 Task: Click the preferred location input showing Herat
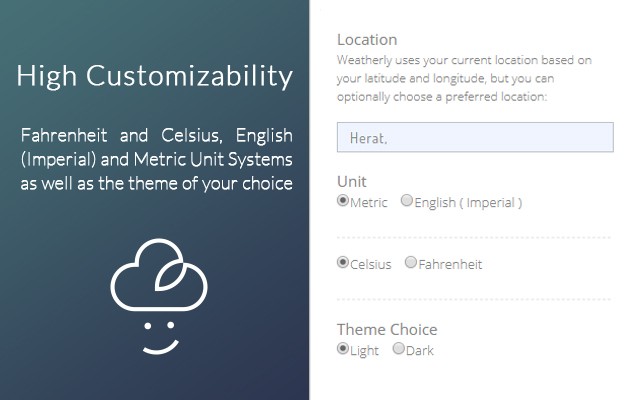click(475, 137)
